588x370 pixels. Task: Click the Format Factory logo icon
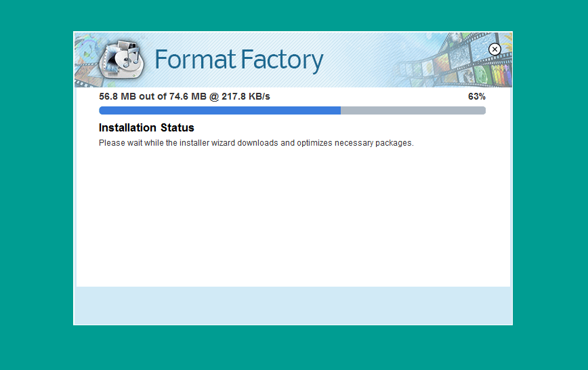(x=121, y=60)
